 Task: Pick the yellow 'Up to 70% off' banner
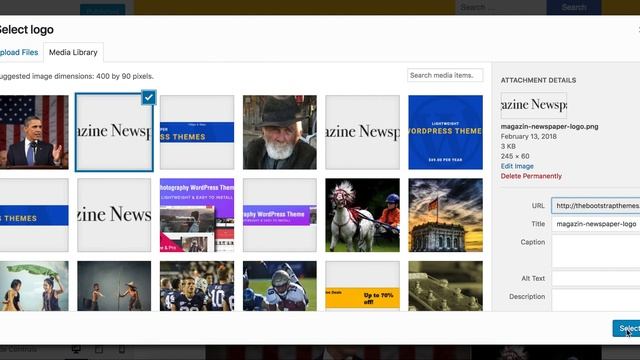362,286
